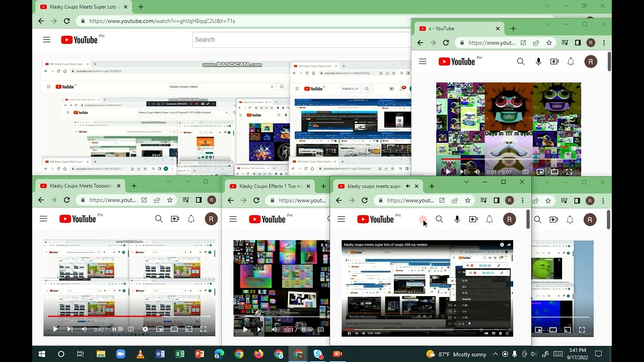Toggle the cast button in the far-right bottom window
The image size is (644, 362).
(567, 330)
